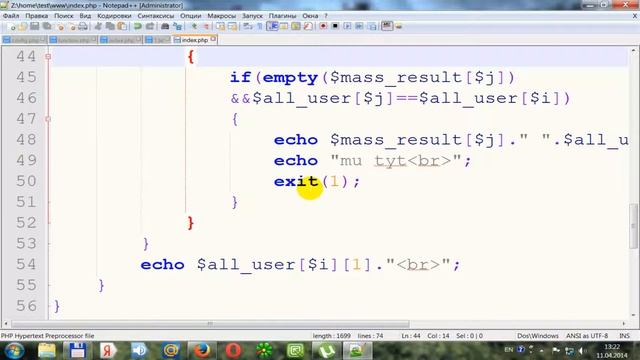Open the Макросы menu
Viewport: 640px width, 360px height.
coord(222,16)
